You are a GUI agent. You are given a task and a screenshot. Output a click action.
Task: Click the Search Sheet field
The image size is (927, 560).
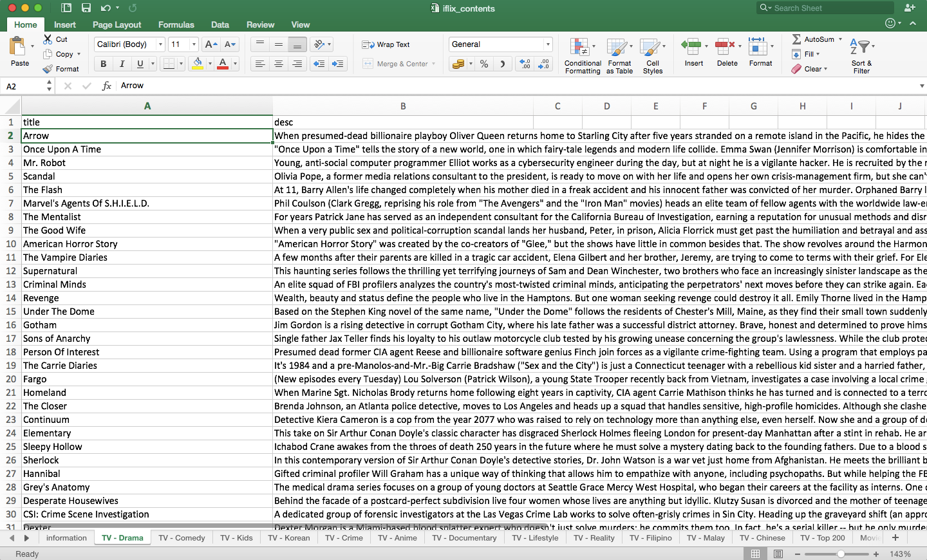click(x=826, y=8)
